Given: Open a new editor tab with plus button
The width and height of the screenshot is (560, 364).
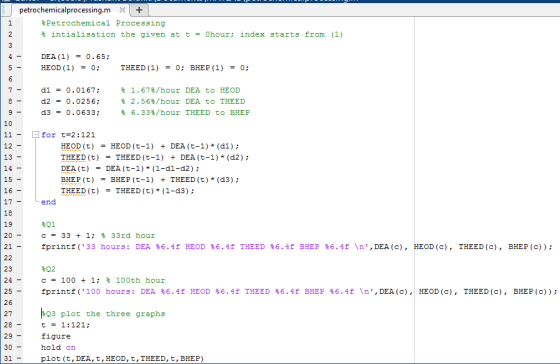Looking at the screenshot, I should click(139, 10).
